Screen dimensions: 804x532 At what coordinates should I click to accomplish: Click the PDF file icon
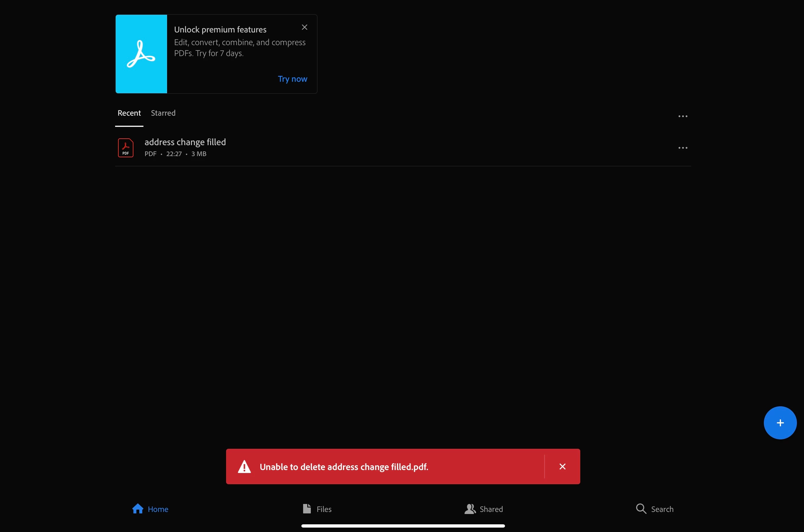tap(125, 148)
